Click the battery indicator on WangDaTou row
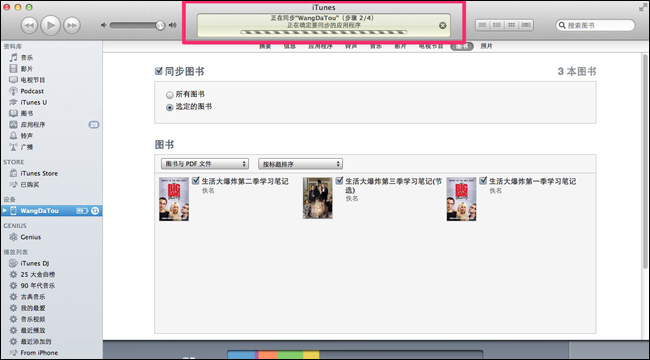The height and width of the screenshot is (360, 650). [82, 211]
